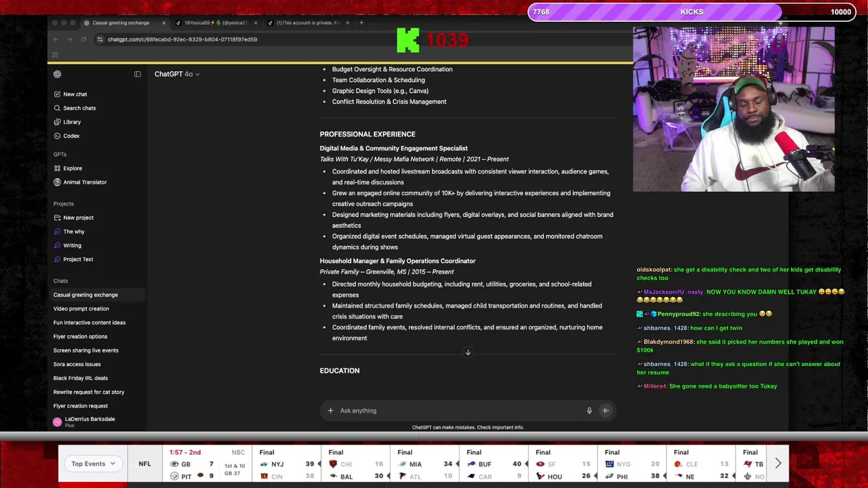868x488 pixels.
Task: Open the Fun interactive content ideas chat
Action: (90, 323)
